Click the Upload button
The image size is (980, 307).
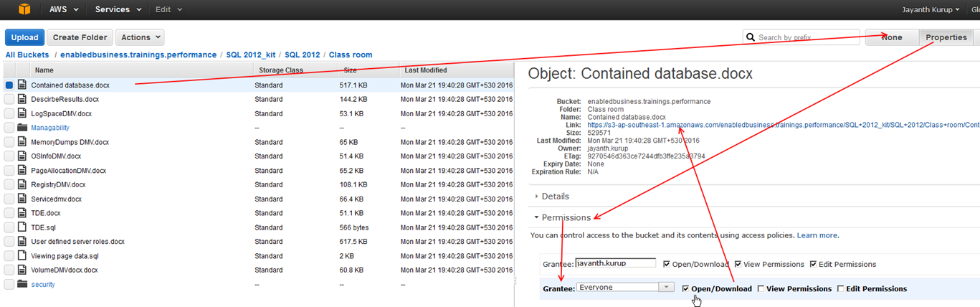[x=24, y=37]
